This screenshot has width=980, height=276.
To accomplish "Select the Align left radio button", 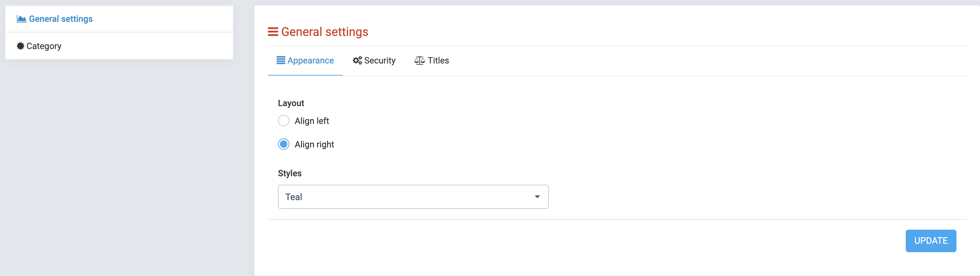I will 283,121.
